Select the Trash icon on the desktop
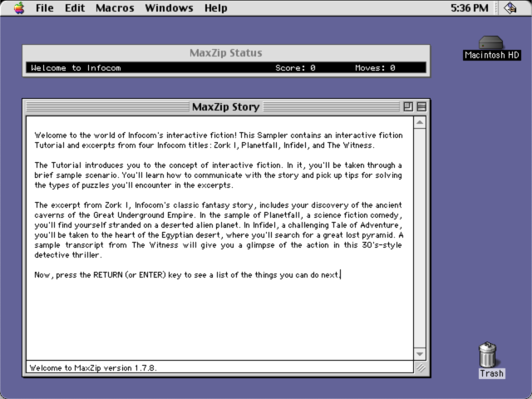 pos(491,360)
